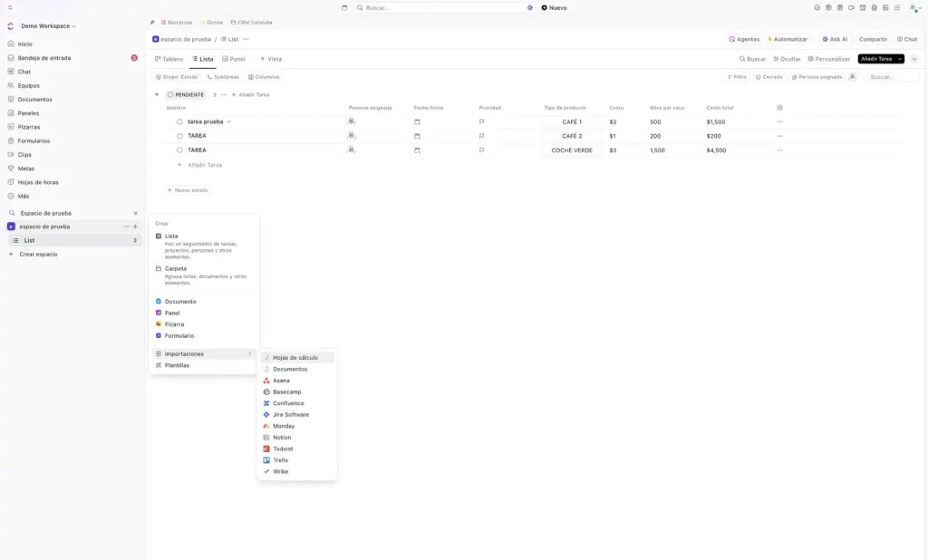Click the COCHE VERDE product type label

click(571, 150)
